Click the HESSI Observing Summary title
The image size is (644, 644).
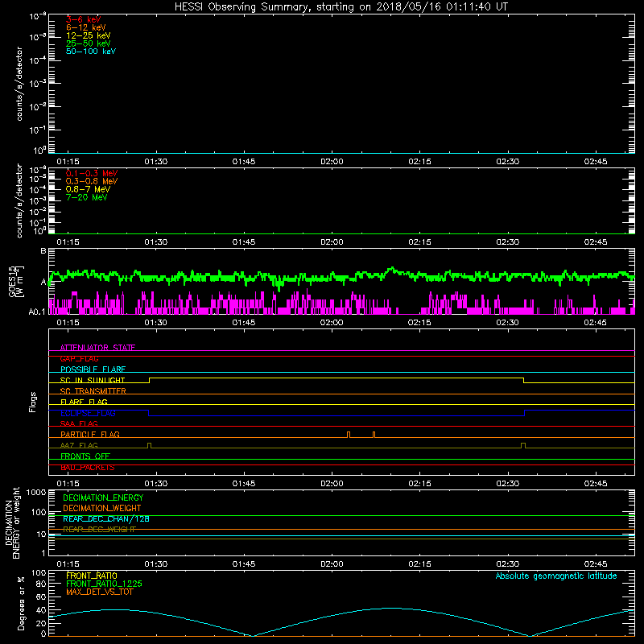(341, 7)
